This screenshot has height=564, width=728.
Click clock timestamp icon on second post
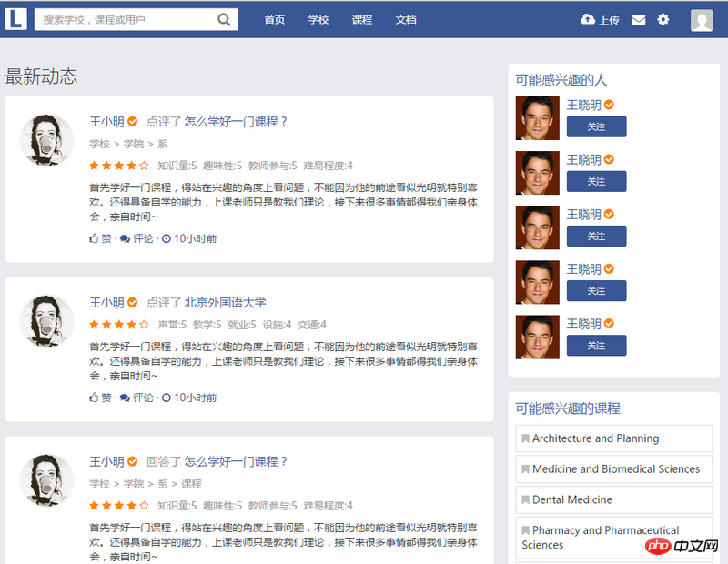click(x=167, y=398)
